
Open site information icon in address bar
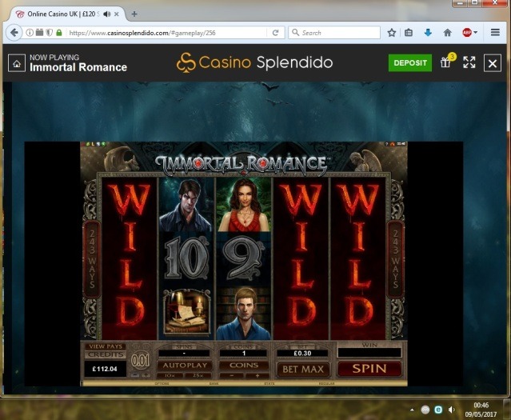30,33
